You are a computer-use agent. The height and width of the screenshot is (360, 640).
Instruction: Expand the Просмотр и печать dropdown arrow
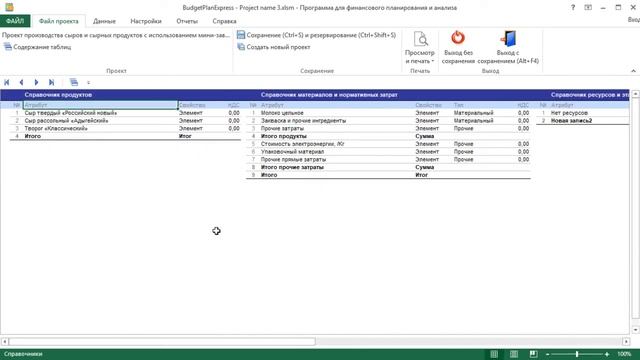(433, 61)
